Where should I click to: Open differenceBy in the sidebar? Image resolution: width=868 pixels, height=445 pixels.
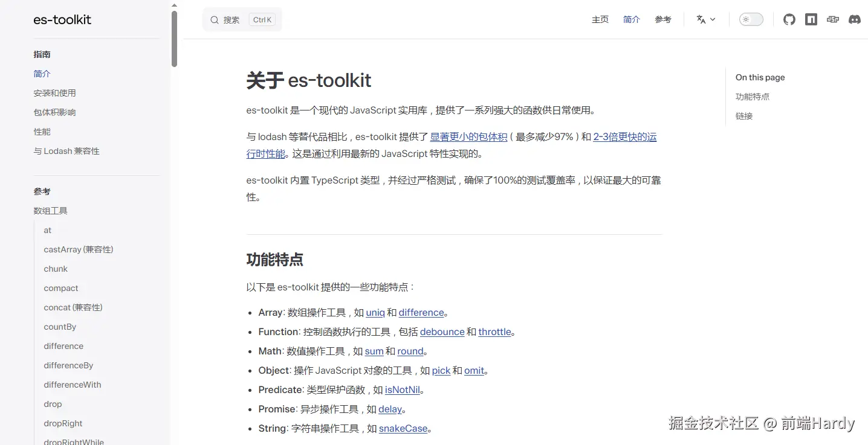click(68, 365)
